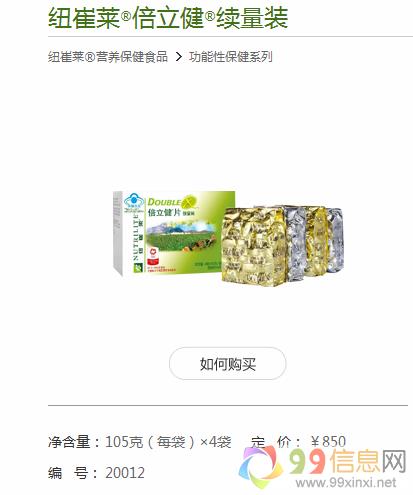The height and width of the screenshot is (495, 413).
Task: Click the silver pouch beside the gold one
Action: click(296, 242)
